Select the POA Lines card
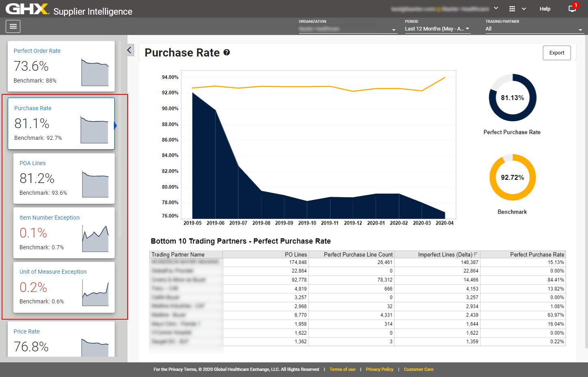The image size is (588, 377). 64,179
